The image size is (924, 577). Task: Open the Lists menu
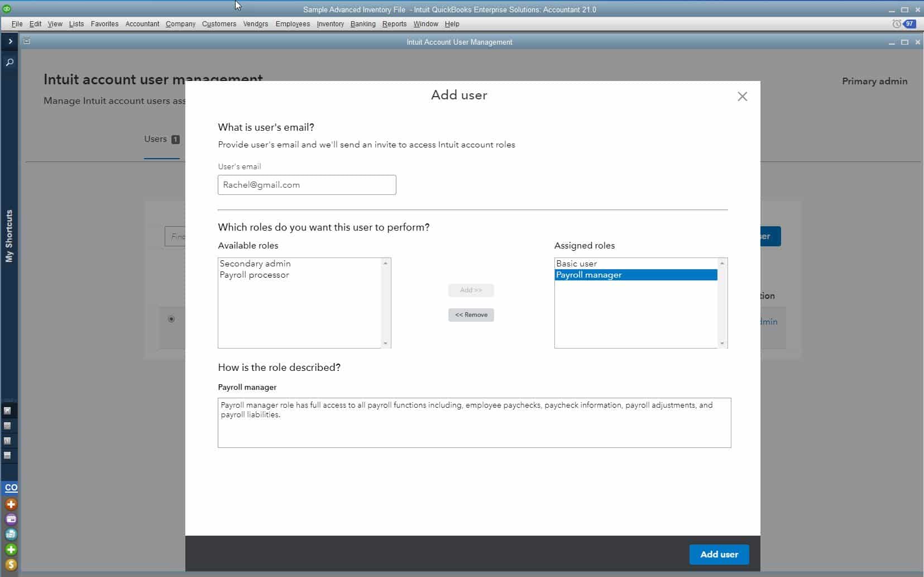(x=76, y=24)
